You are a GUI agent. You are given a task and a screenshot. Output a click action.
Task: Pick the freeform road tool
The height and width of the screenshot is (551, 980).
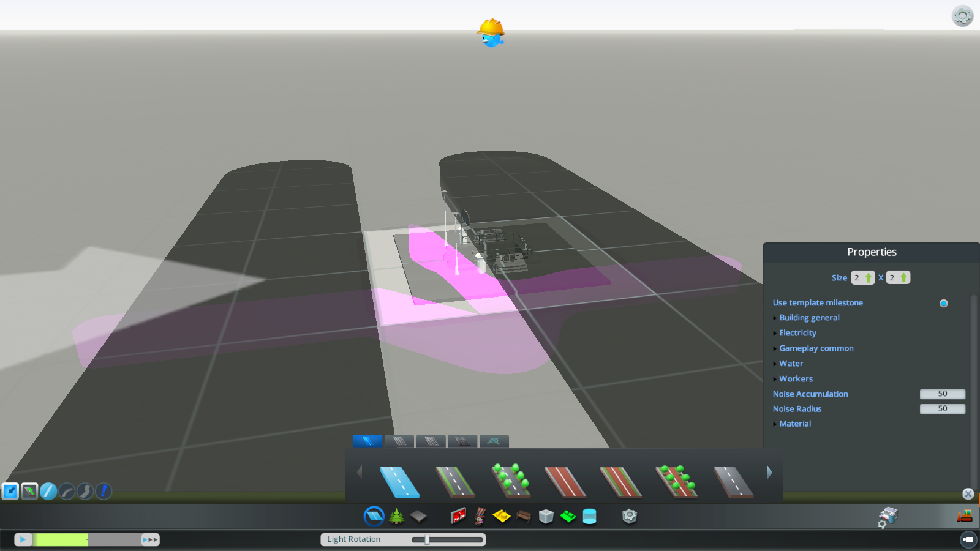(x=85, y=491)
